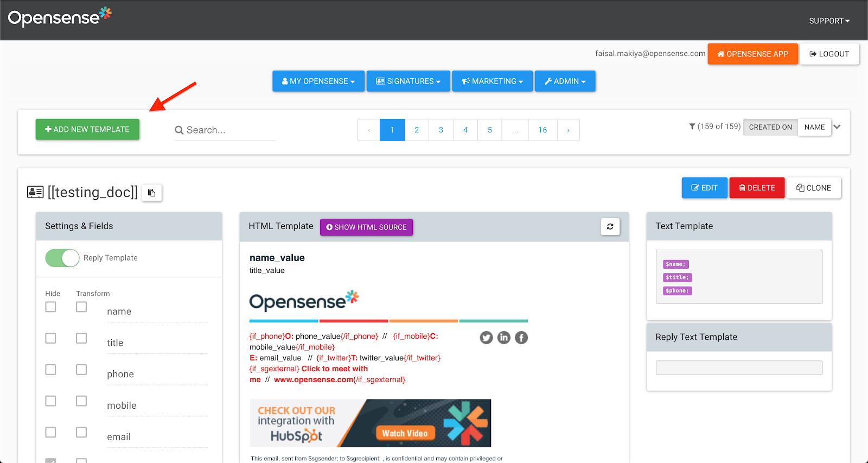This screenshot has height=463, width=868.
Task: Check Transform box for title field
Action: (81, 338)
